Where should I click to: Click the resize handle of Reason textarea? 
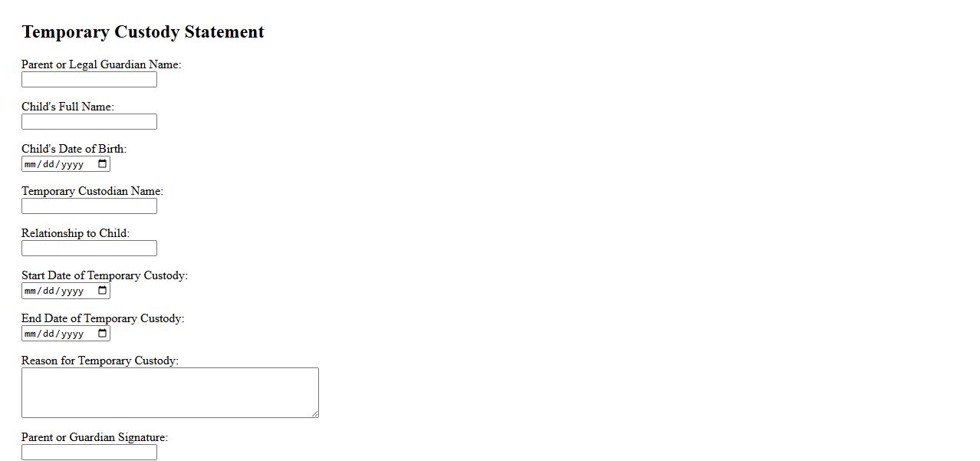pyautogui.click(x=314, y=413)
